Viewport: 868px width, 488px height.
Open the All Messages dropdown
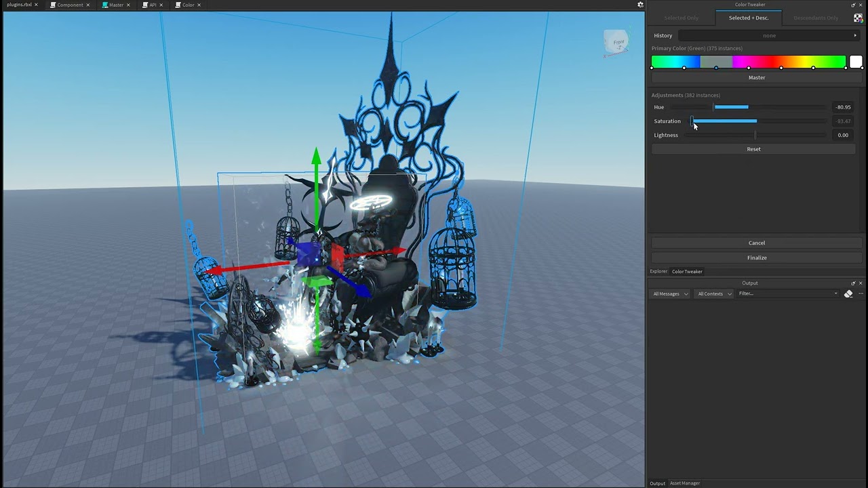click(670, 293)
